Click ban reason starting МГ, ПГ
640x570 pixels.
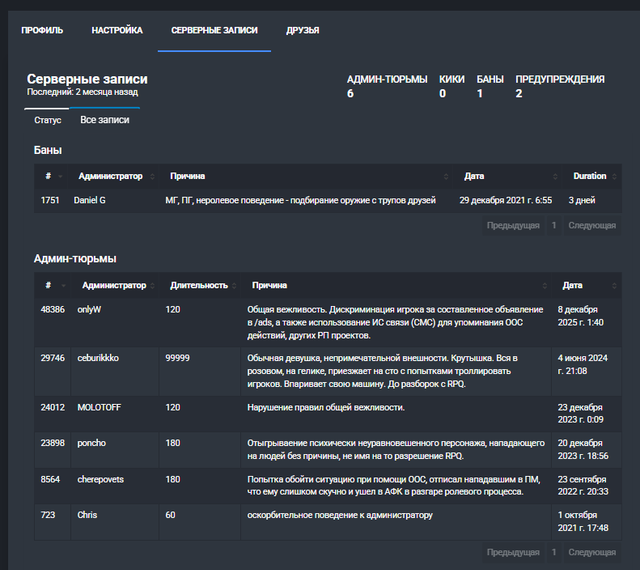tap(300, 200)
